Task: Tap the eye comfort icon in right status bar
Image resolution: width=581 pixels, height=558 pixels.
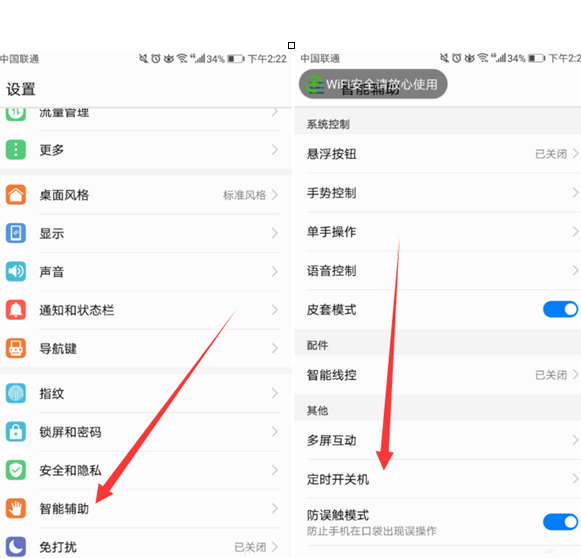Action: tap(469, 58)
